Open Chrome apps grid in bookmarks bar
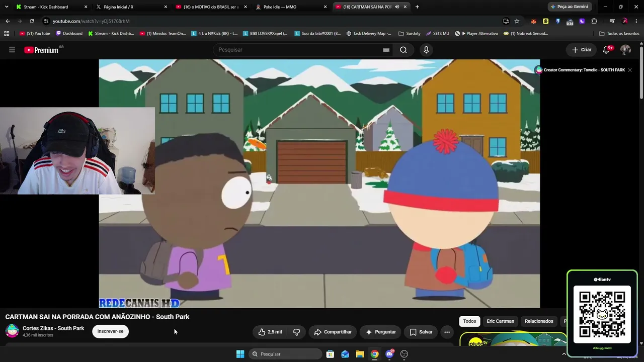The image size is (644, 362). [7, 34]
